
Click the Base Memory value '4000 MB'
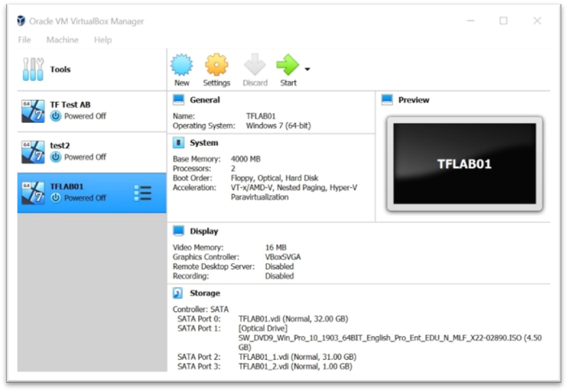[x=245, y=159]
